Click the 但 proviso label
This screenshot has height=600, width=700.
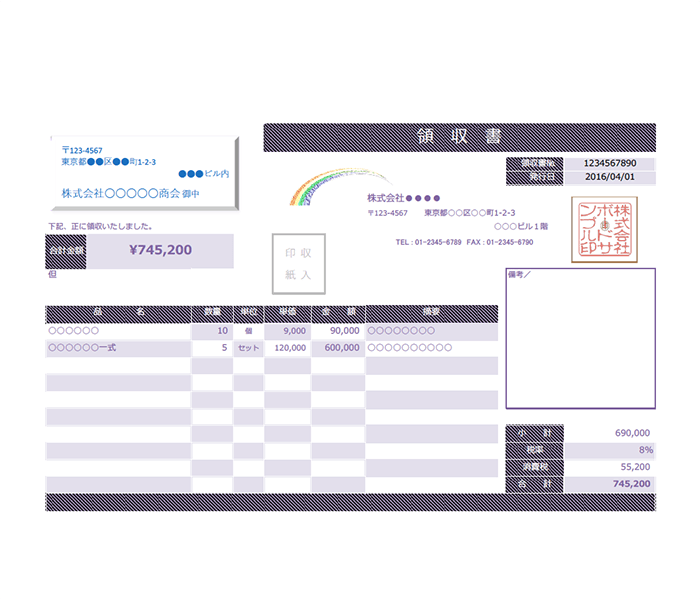point(53,274)
